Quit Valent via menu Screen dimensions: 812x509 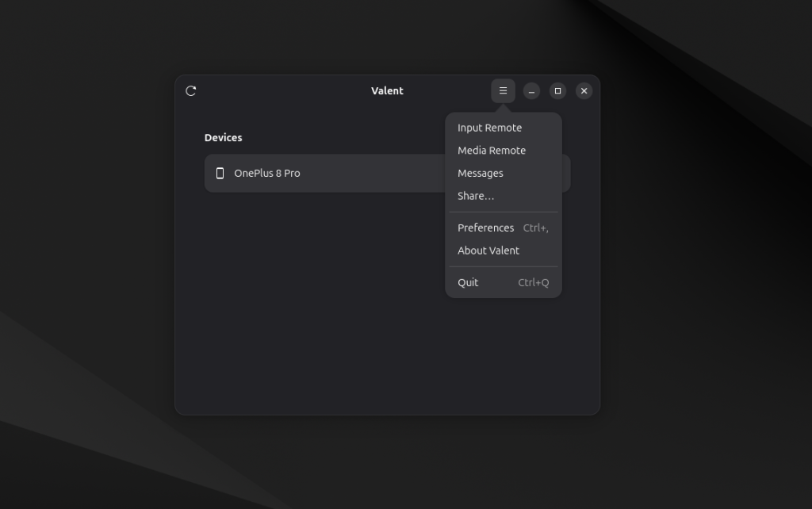504,283
